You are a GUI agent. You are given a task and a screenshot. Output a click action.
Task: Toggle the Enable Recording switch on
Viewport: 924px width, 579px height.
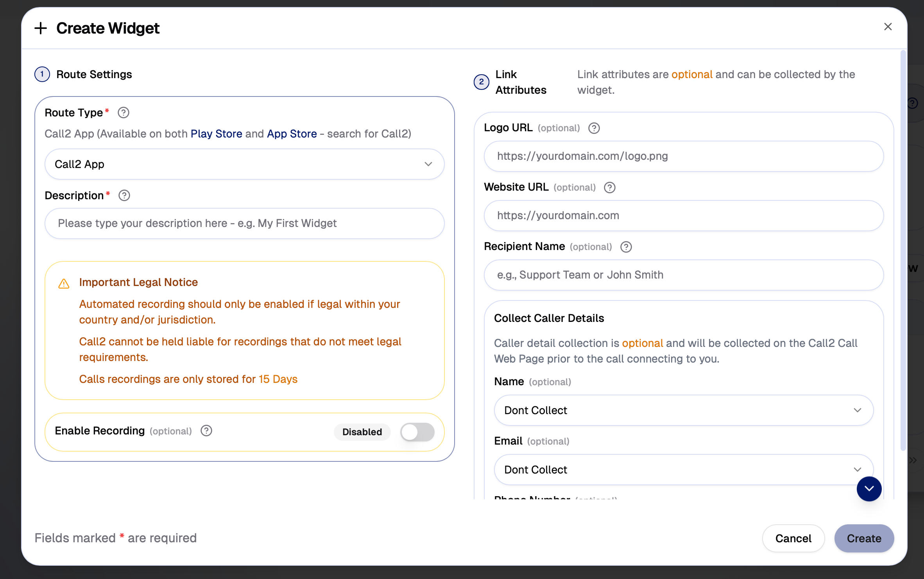coord(417,432)
